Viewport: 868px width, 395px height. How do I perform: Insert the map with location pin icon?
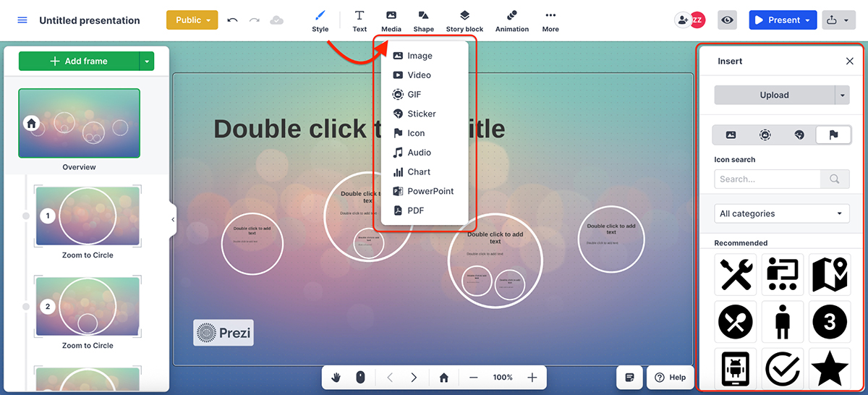[x=830, y=275]
